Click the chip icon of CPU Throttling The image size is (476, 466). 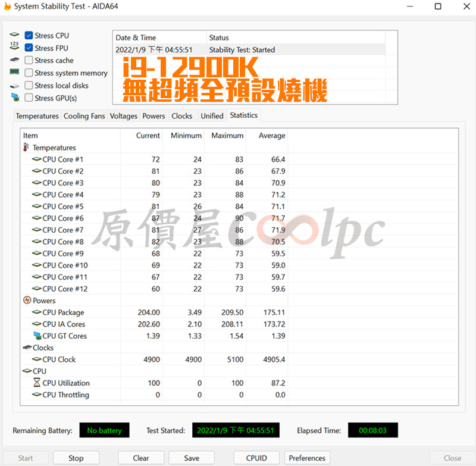[x=37, y=395]
